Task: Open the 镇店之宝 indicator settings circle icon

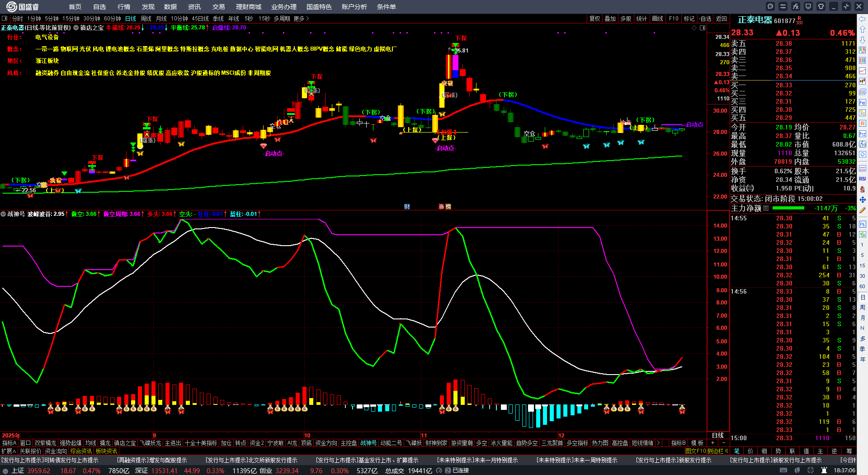Action: (76, 28)
